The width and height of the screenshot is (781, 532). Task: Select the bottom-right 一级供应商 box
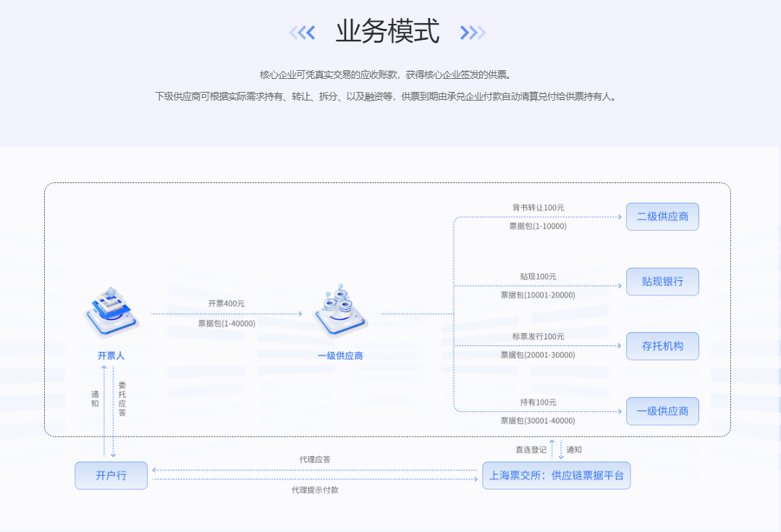coord(662,411)
